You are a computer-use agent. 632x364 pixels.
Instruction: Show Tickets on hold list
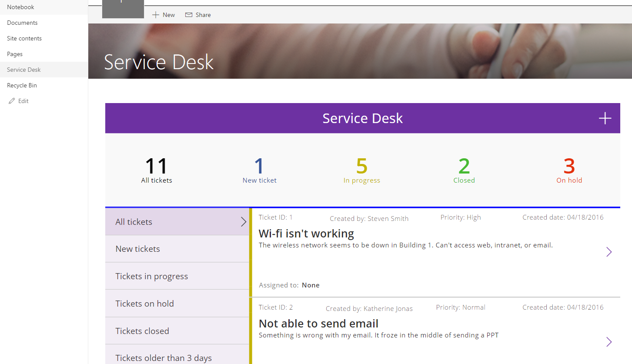(x=144, y=304)
